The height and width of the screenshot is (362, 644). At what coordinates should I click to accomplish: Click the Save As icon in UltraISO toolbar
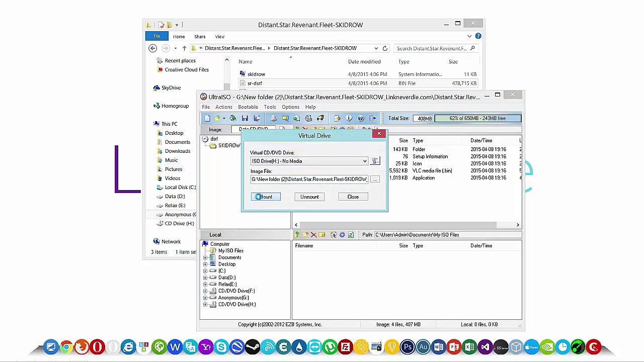(x=257, y=118)
